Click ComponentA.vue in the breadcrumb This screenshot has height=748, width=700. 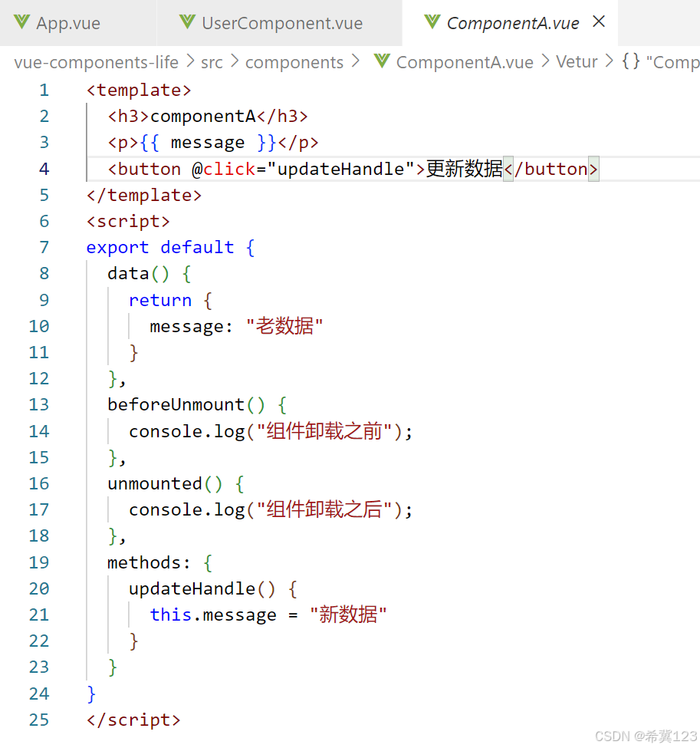pyautogui.click(x=465, y=62)
